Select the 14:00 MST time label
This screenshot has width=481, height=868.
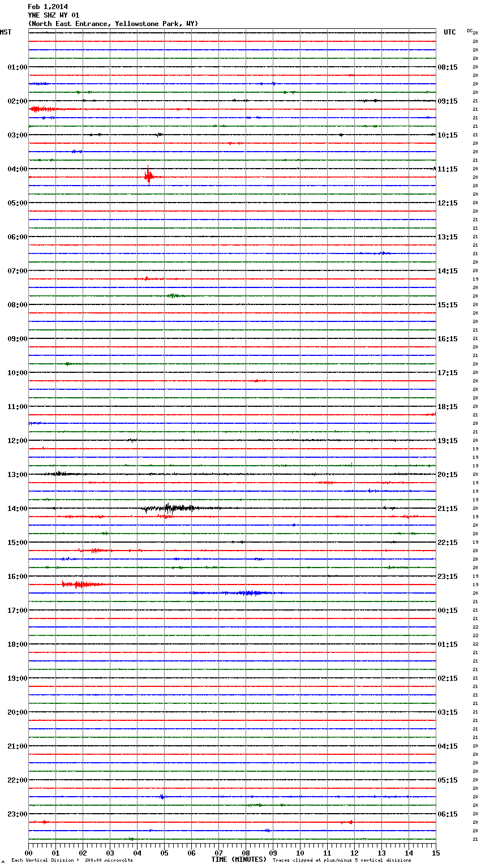18,509
